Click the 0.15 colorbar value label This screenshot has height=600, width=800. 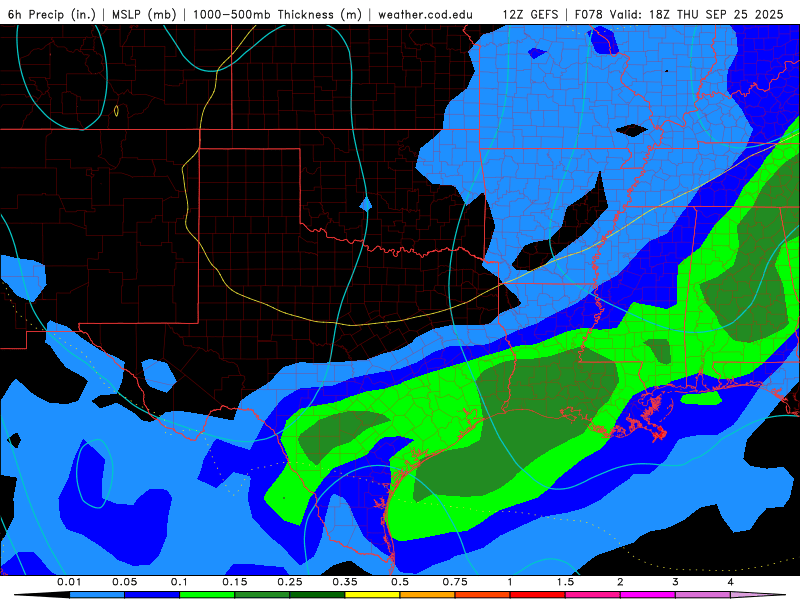(x=235, y=582)
